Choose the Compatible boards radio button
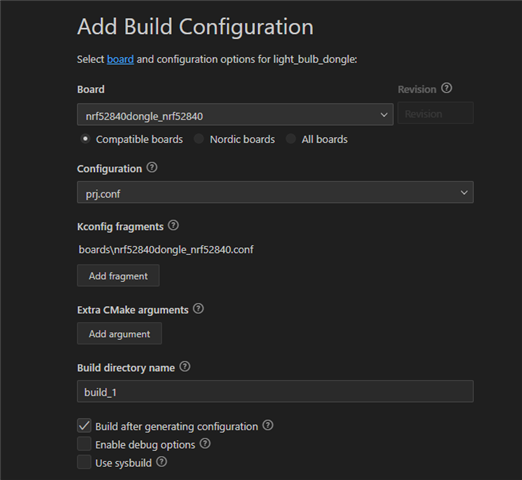 click(x=85, y=139)
